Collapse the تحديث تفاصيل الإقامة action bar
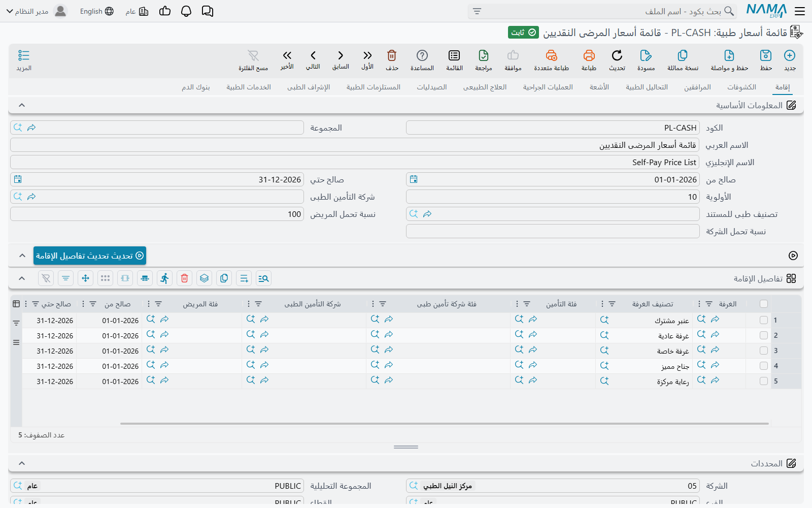This screenshot has width=812, height=508. pyautogui.click(x=22, y=256)
